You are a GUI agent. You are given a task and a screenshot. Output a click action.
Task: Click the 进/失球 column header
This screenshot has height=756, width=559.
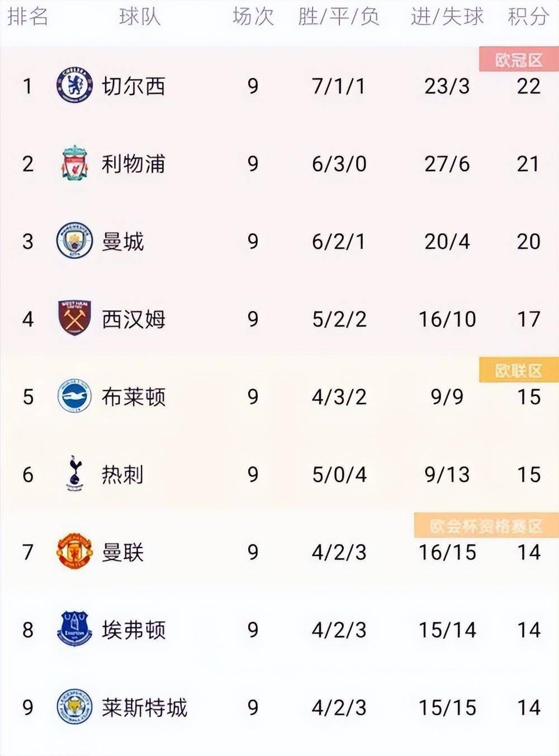(x=447, y=17)
